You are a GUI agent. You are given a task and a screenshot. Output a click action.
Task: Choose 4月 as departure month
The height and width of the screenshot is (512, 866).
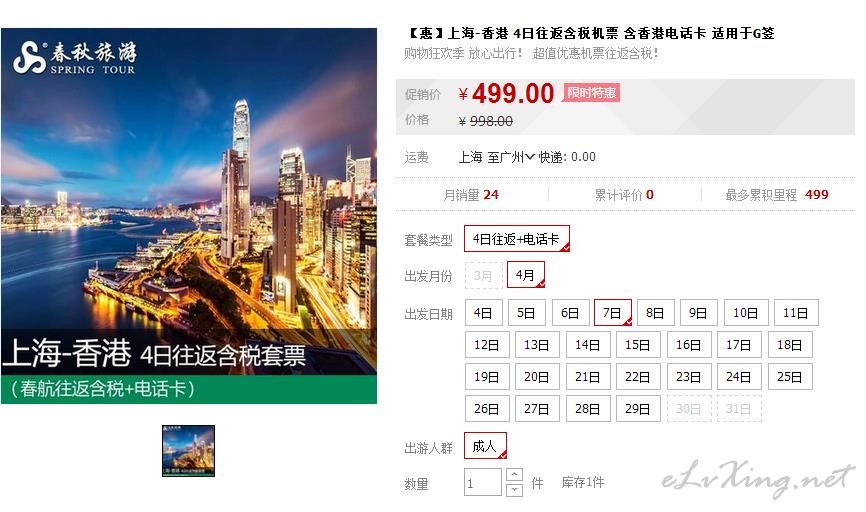526,275
